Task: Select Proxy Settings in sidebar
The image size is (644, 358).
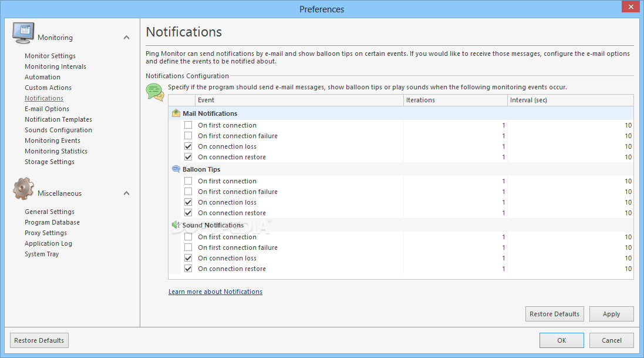Action: 46,233
